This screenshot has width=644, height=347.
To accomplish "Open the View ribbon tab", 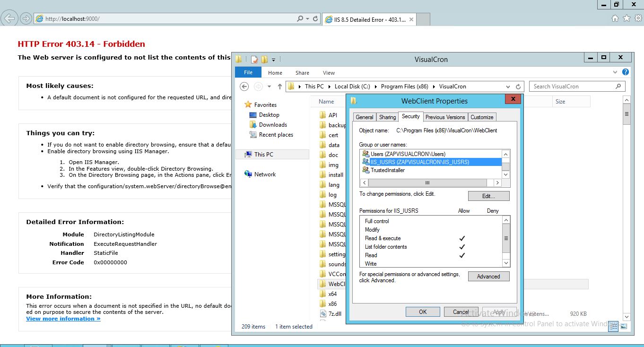I will (x=329, y=73).
